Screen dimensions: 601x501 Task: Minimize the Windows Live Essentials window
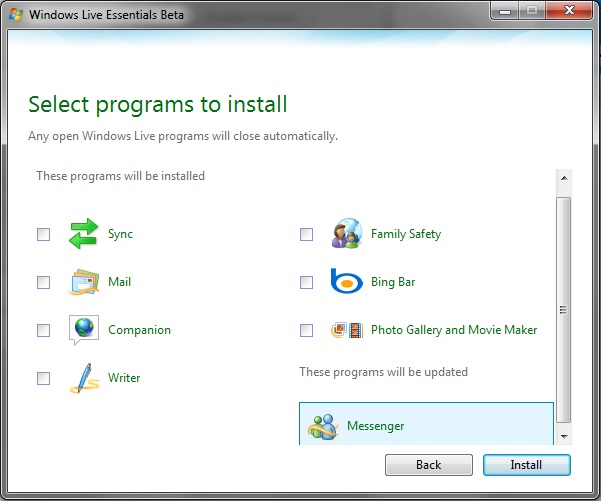tap(505, 11)
